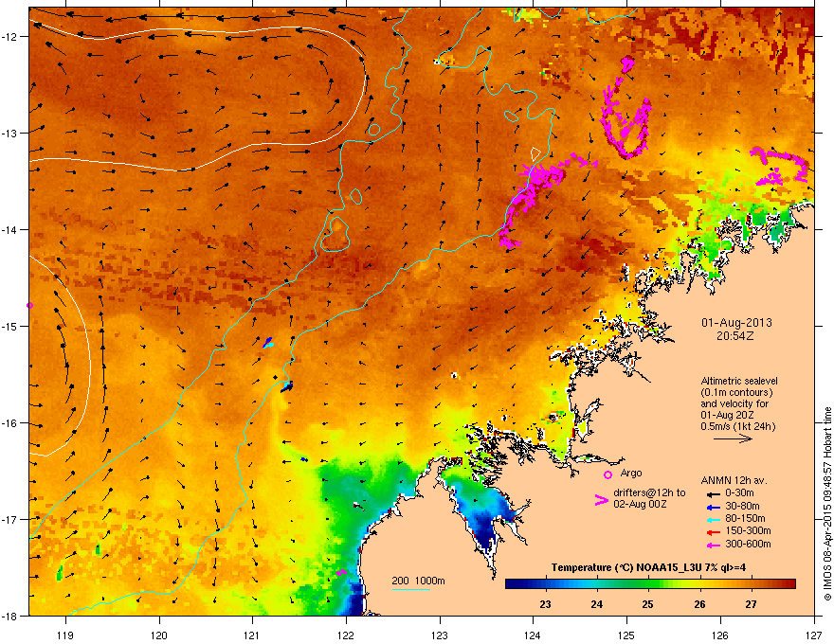Select the black 0-30m arrow symbol

pos(714,493)
